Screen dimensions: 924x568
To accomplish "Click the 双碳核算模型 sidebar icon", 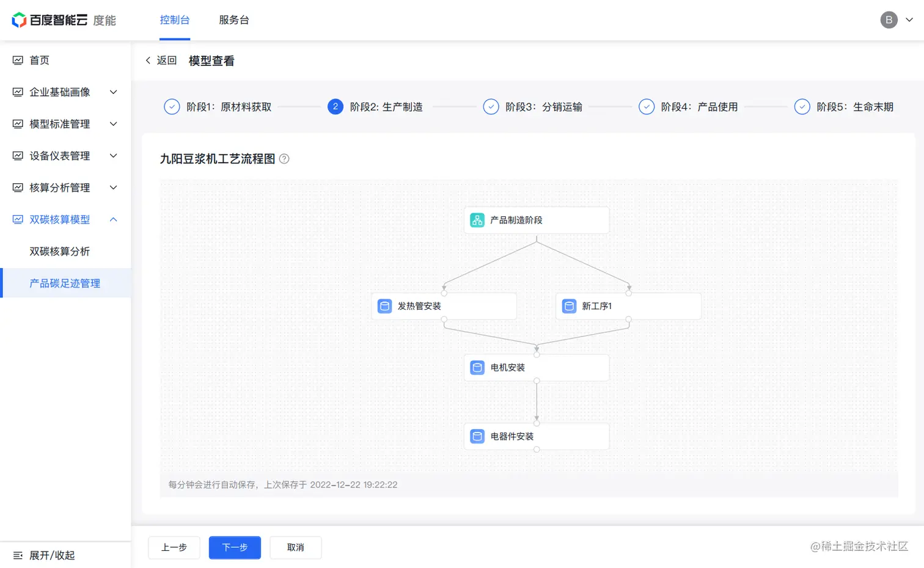I will click(18, 219).
